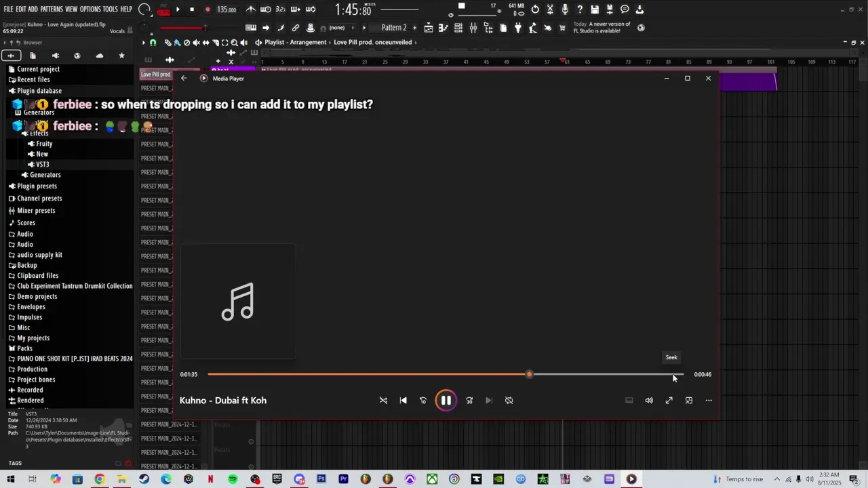
Task: Toggle shuffle in Media Player
Action: click(383, 401)
